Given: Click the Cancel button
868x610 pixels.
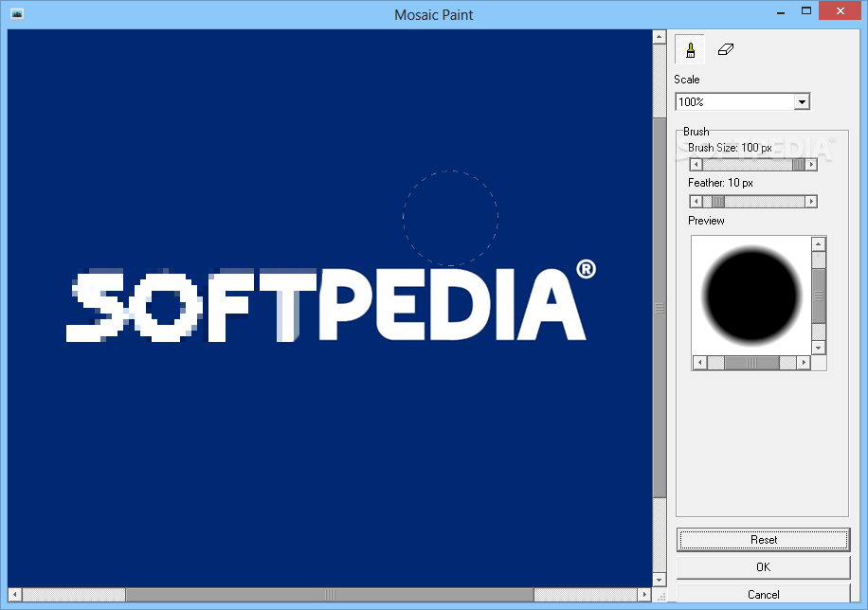Looking at the screenshot, I should [764, 595].
